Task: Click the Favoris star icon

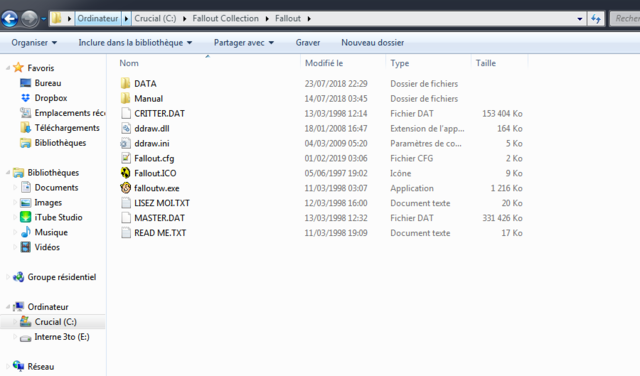Action: click(x=18, y=67)
